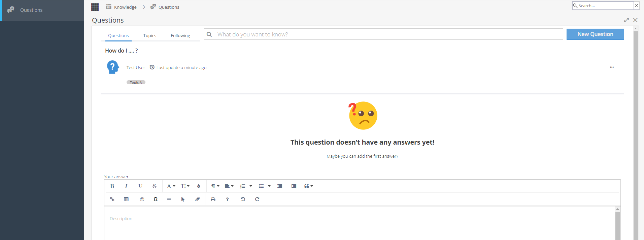Open the quote dropdown
Image resolution: width=644 pixels, height=240 pixels.
tap(309, 186)
